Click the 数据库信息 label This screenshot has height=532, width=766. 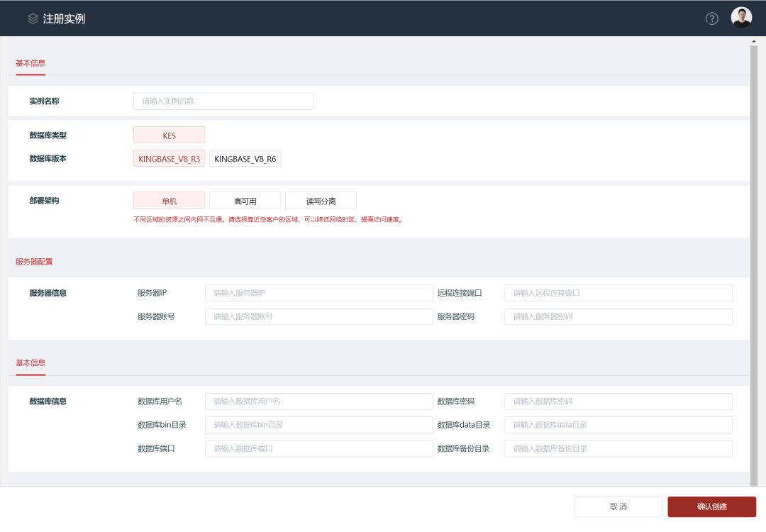(x=48, y=401)
